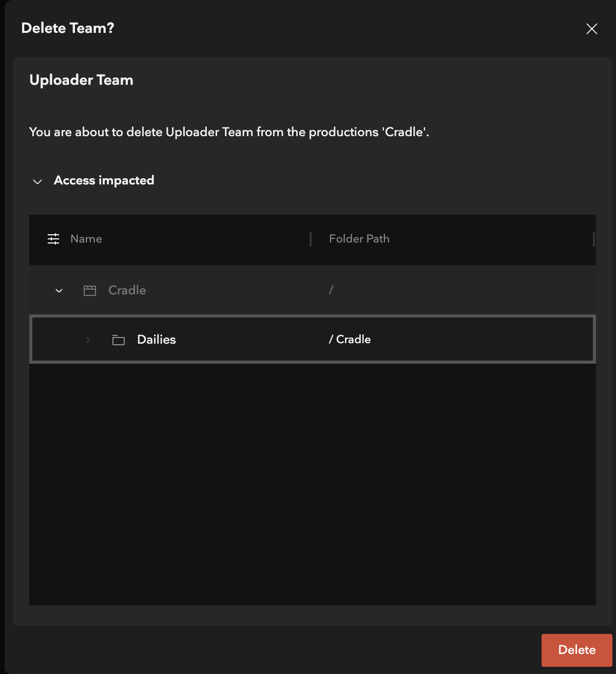The image size is (616, 674).
Task: Click the '/ Cradle' folder path cell
Action: [350, 340]
